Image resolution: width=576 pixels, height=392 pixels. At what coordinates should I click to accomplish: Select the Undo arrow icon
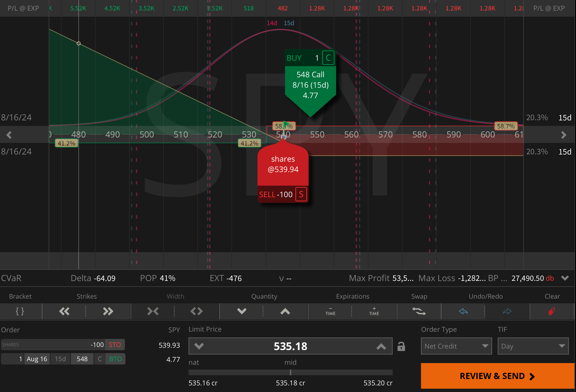(463, 311)
